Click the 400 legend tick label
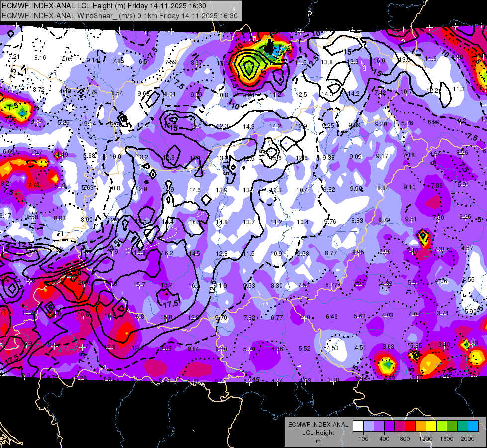Viewport: 487px width, 448px height. click(x=384, y=439)
